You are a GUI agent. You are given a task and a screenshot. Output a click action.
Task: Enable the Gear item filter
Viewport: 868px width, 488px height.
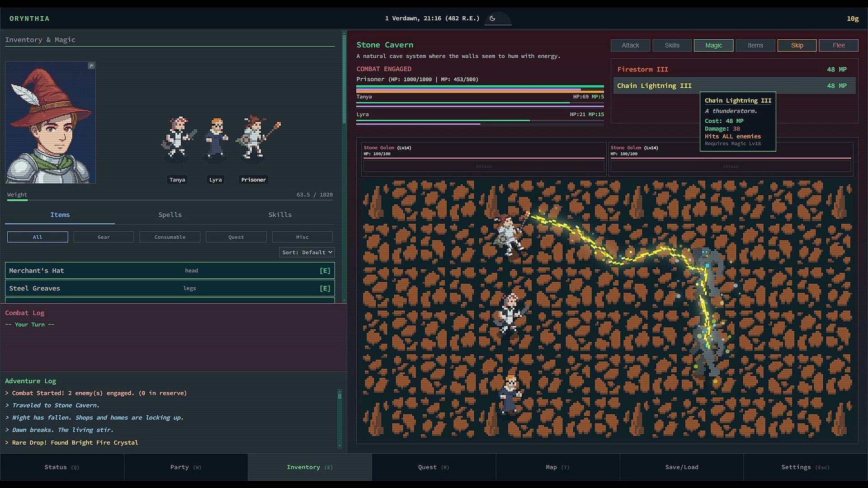pyautogui.click(x=104, y=237)
